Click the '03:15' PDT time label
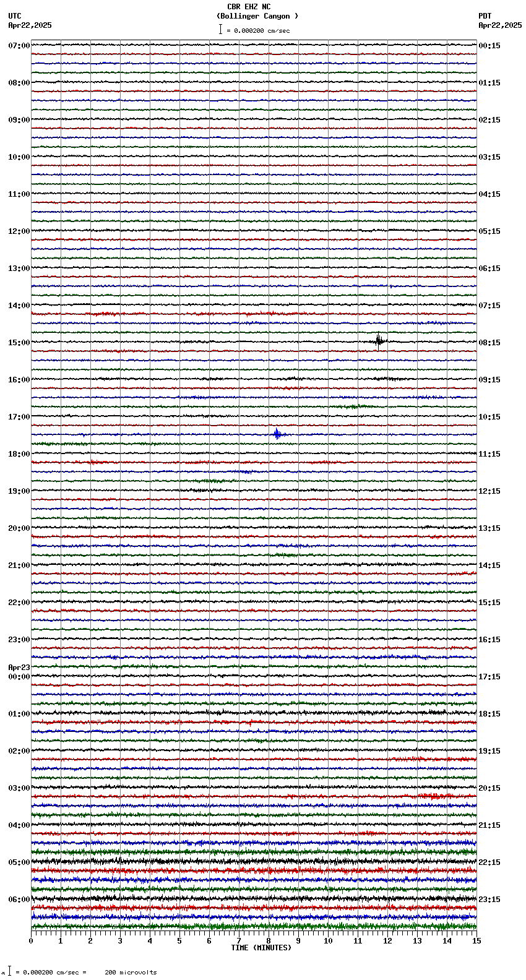This screenshot has height=980, width=526. coord(489,157)
